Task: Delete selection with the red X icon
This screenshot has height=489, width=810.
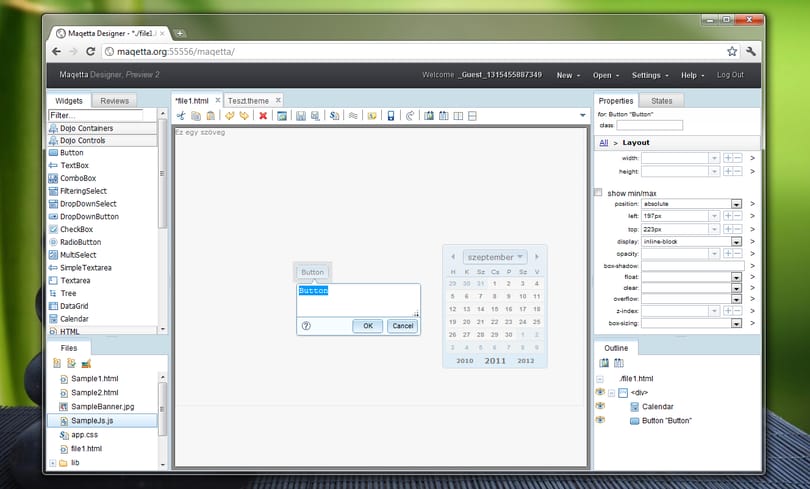Action: [263, 116]
